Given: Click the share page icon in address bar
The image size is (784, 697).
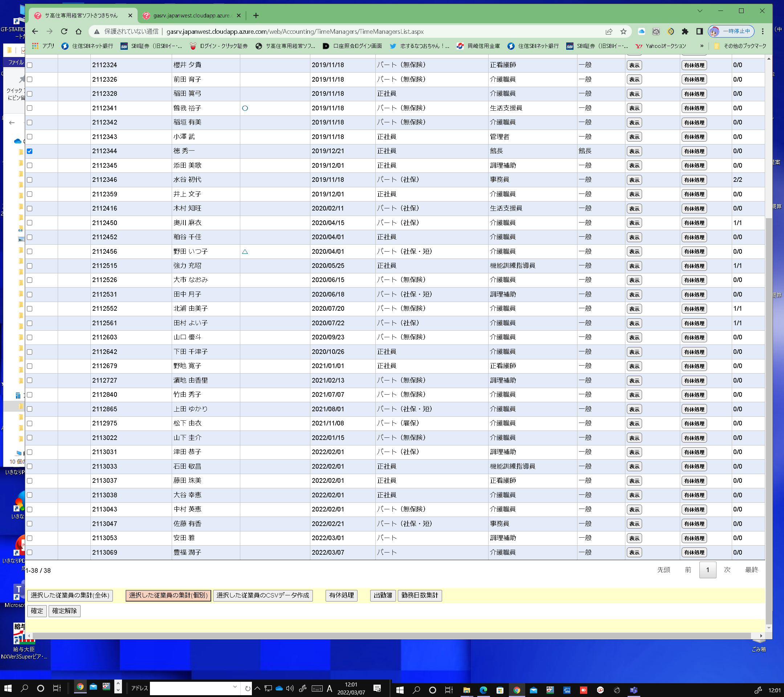Looking at the screenshot, I should pos(609,32).
